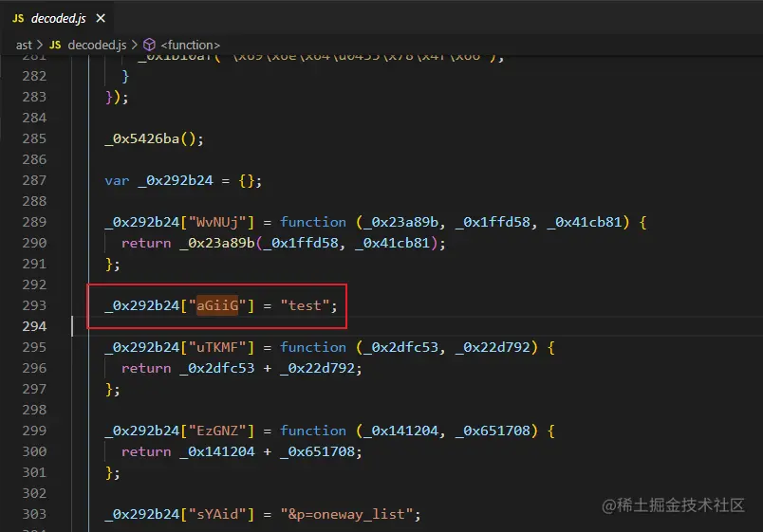
Task: Open decoded.js in the breadcrumb
Action: (97, 46)
